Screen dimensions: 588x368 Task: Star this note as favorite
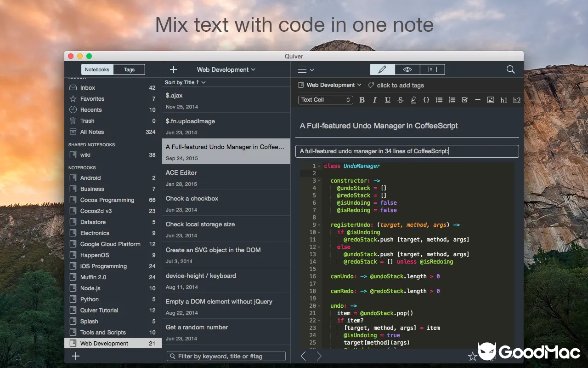[472, 356]
